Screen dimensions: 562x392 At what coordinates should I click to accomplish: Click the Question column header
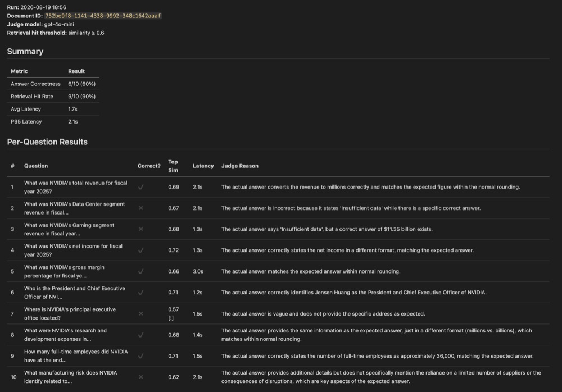pos(36,166)
